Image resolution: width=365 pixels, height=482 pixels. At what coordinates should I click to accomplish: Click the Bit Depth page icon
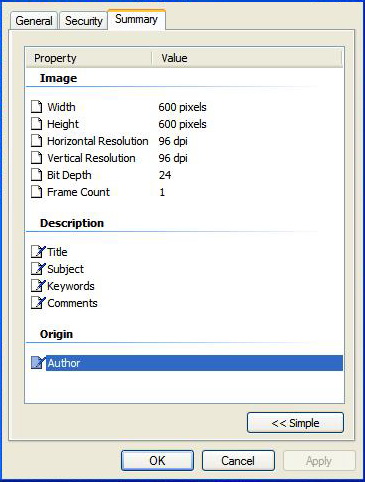point(37,175)
